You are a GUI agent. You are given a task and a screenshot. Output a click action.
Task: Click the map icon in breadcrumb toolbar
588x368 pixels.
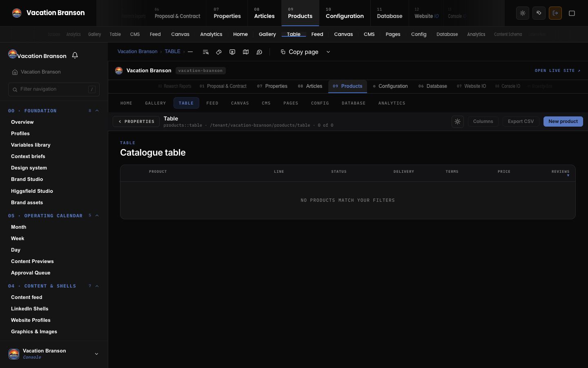point(246,52)
